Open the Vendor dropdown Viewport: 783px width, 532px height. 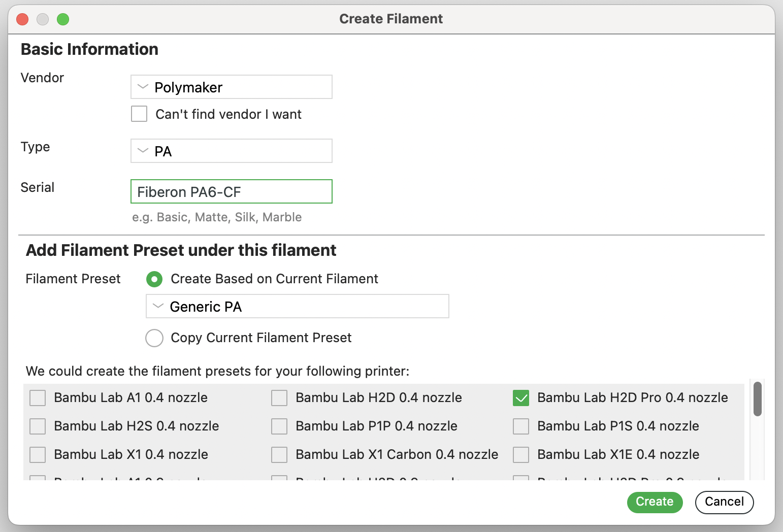pyautogui.click(x=231, y=87)
